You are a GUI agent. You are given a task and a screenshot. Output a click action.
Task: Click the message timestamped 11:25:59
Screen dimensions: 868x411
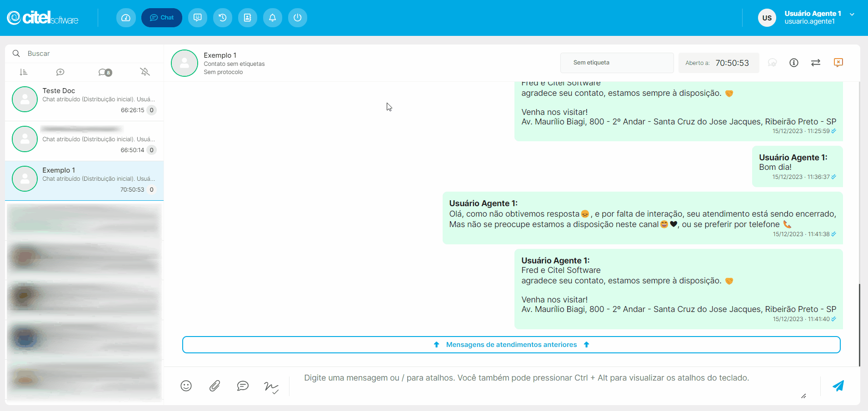tap(678, 111)
